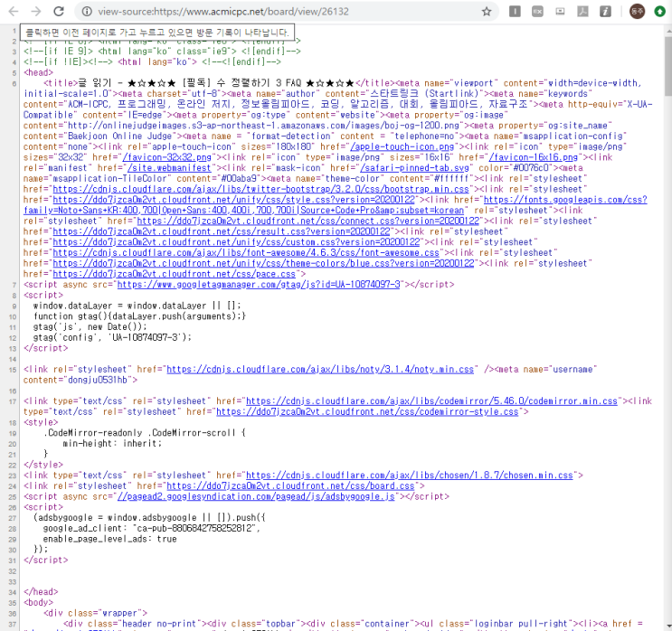Open the css/board.css link
The image size is (672, 631).
tap(290, 485)
